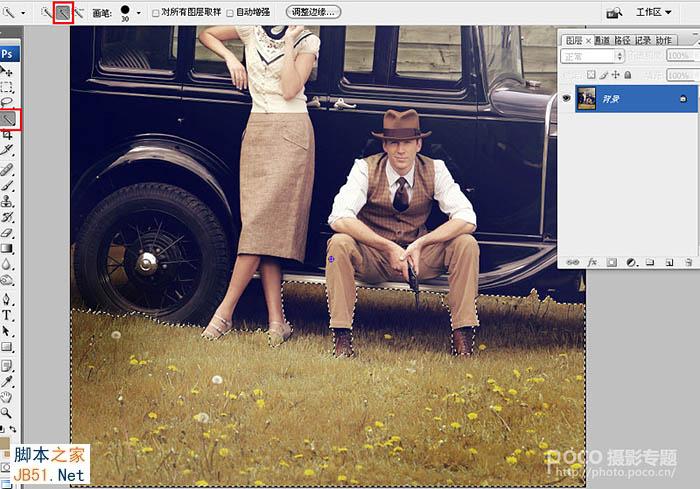
Task: Switch to the 路径 tab
Action: pos(622,40)
